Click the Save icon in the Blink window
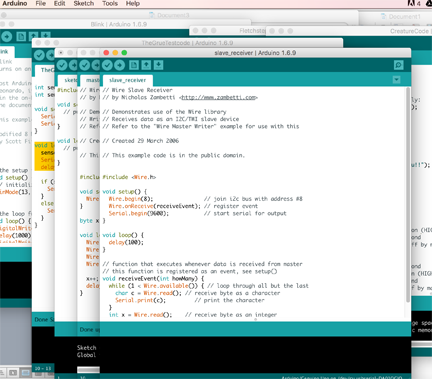Viewport: 432px width, 379px height. tap(46, 36)
